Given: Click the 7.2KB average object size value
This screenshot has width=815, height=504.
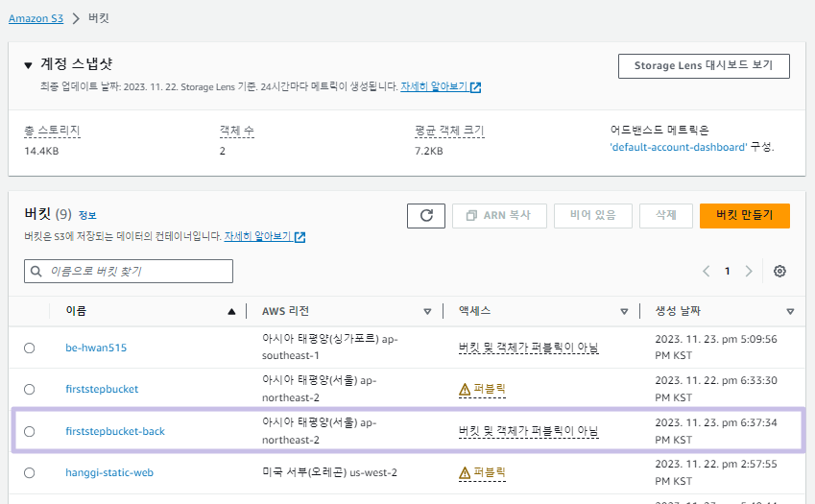Looking at the screenshot, I should coord(429,152).
